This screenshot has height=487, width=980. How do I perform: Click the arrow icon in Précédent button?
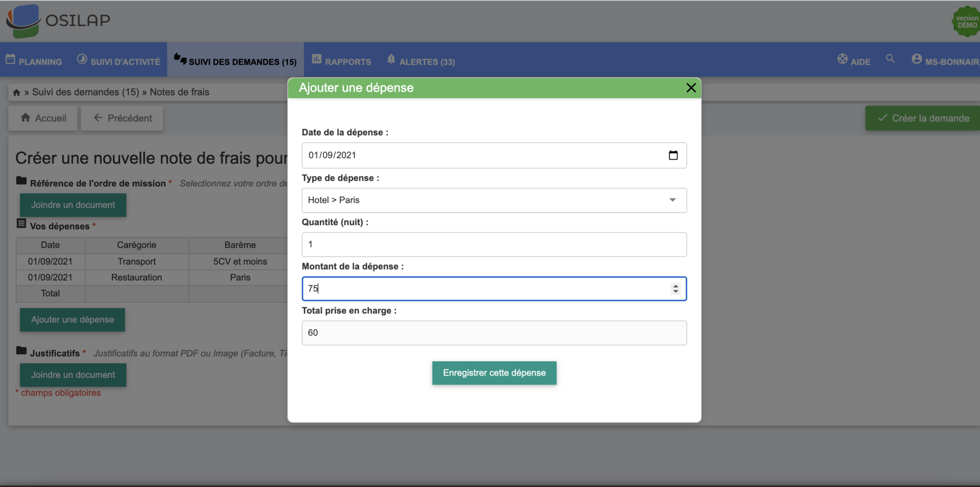point(98,118)
